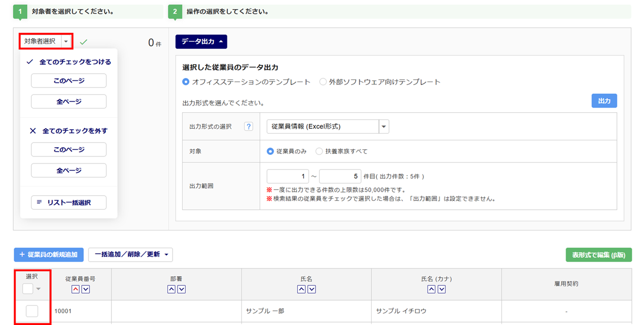
Task: Tick the select-all checkbox in 選択 header
Action: point(28,288)
